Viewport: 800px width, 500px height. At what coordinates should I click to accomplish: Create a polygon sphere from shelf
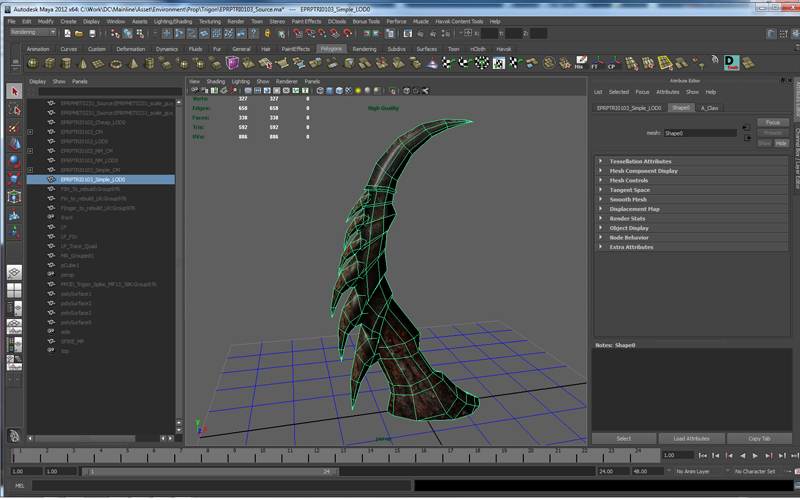point(33,63)
